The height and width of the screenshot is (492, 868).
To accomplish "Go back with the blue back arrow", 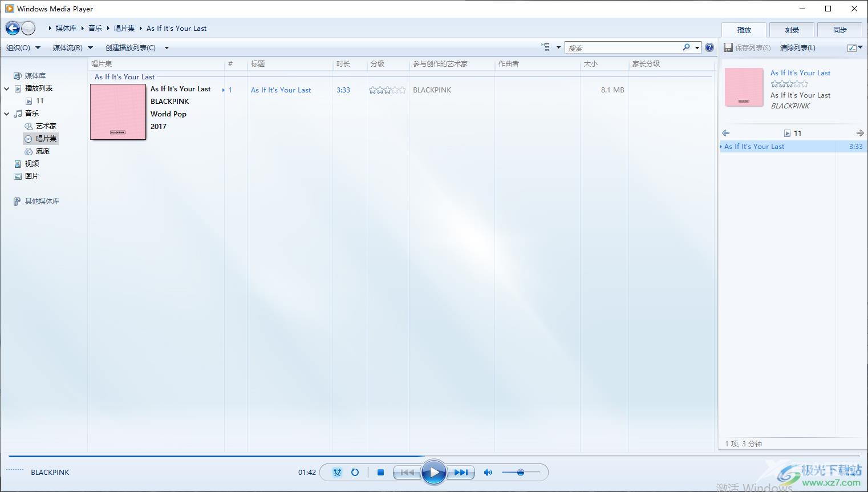I will (x=13, y=28).
